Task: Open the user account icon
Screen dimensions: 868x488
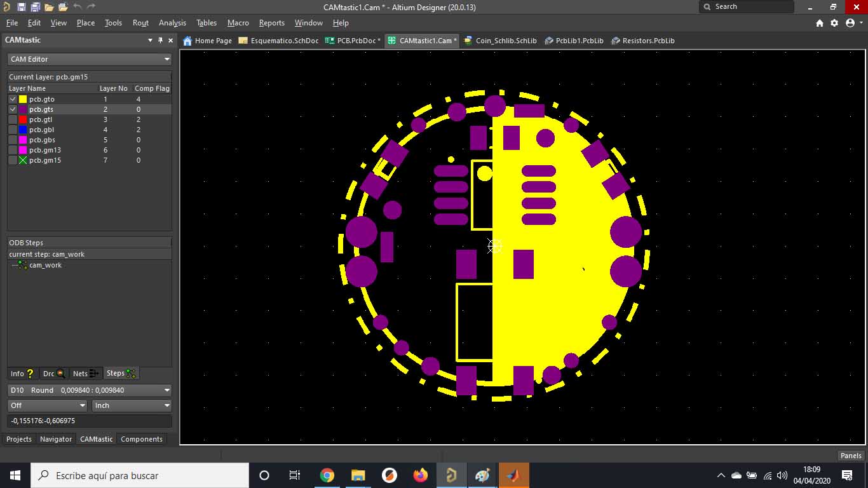Action: 850,23
